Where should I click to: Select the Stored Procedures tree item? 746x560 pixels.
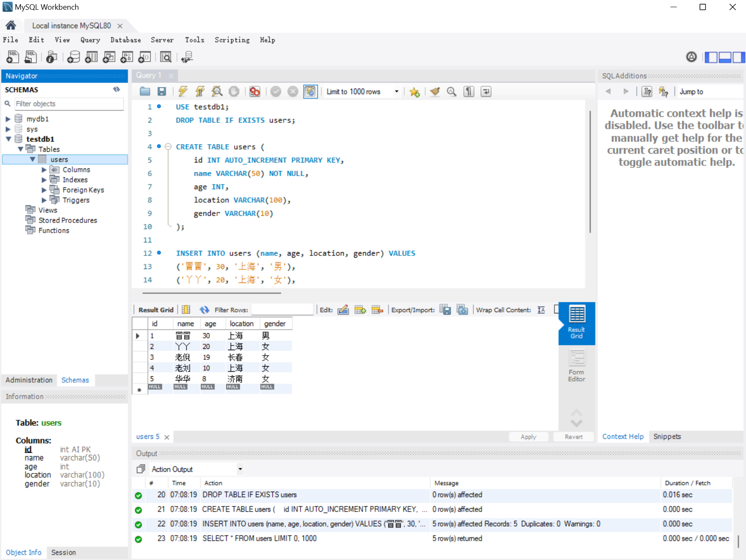[x=68, y=220]
